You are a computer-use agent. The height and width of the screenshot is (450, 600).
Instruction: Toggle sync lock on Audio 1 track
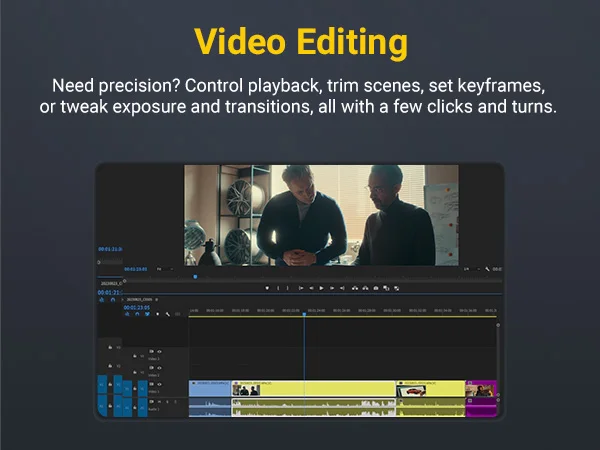[152, 401]
